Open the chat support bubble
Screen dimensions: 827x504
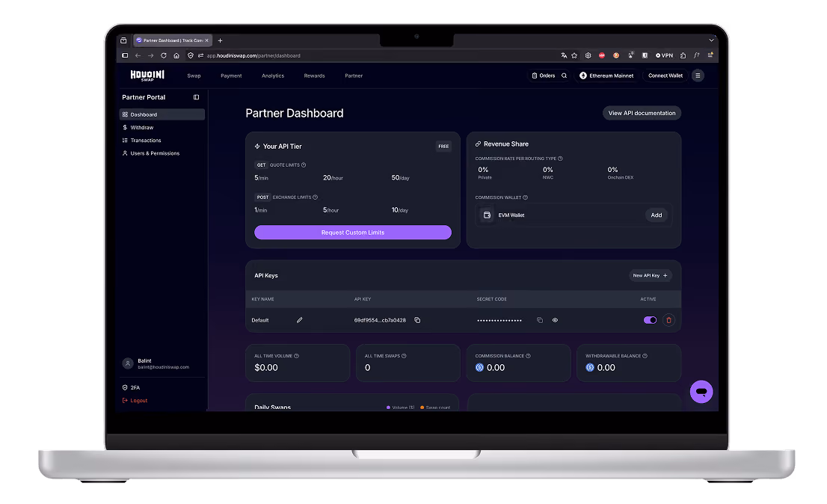pos(701,392)
